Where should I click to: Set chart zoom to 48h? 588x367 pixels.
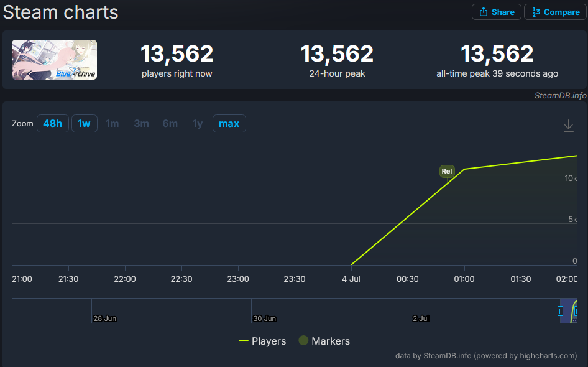[x=52, y=123]
